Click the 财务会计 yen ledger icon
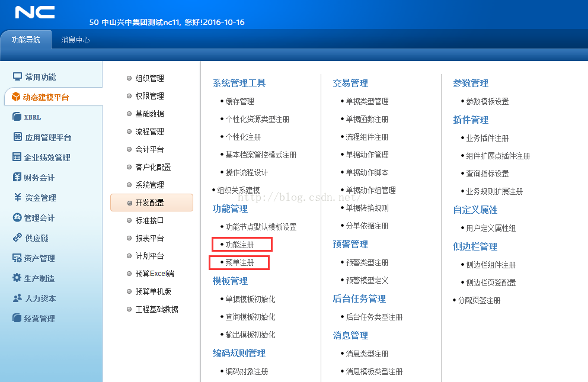 point(17,177)
